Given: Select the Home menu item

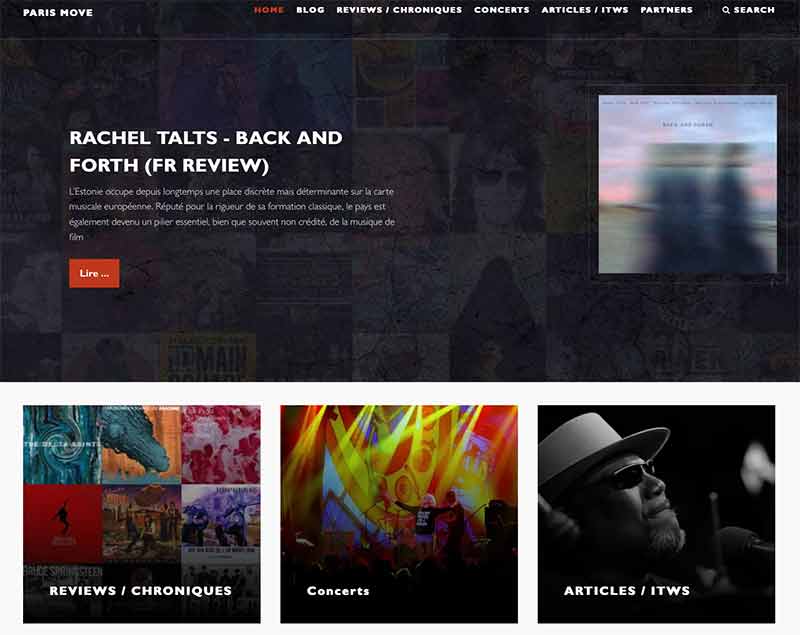Looking at the screenshot, I should coord(269,10).
